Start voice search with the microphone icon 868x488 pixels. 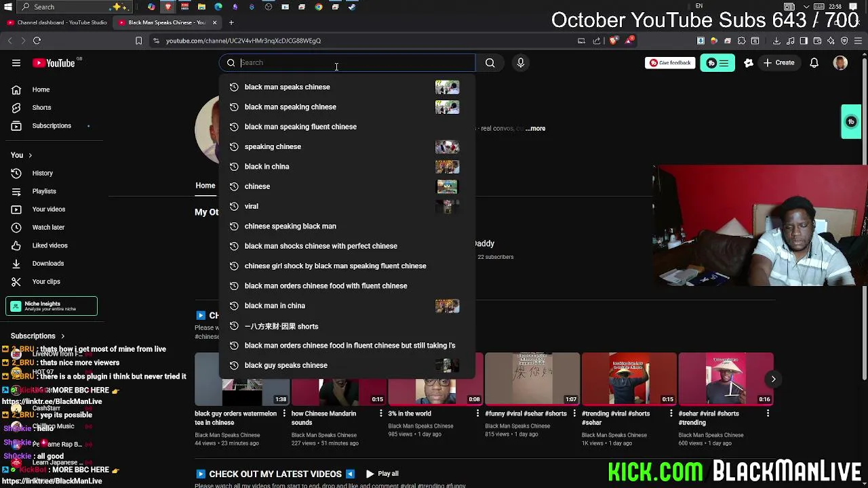(x=520, y=62)
